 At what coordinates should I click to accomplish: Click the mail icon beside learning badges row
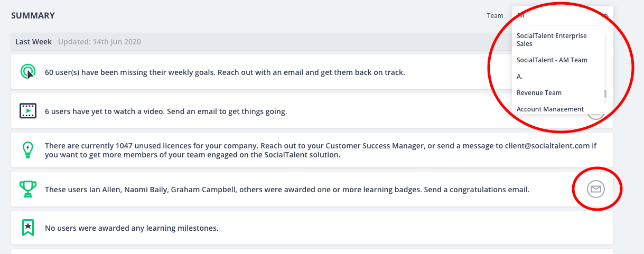point(596,189)
